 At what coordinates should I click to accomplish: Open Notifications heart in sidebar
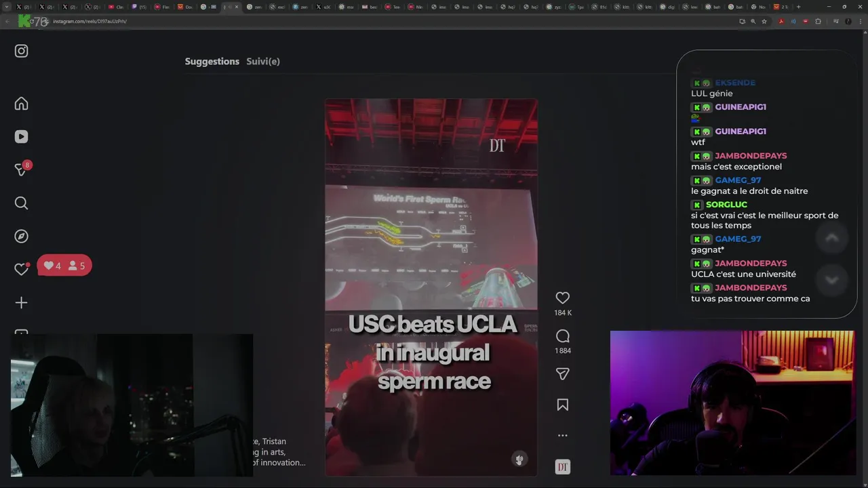click(22, 269)
